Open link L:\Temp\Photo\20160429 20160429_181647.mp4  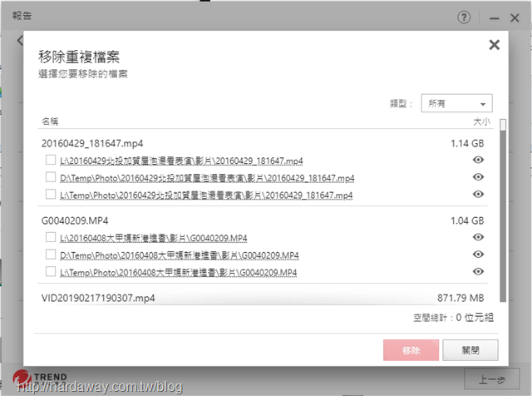(206, 196)
